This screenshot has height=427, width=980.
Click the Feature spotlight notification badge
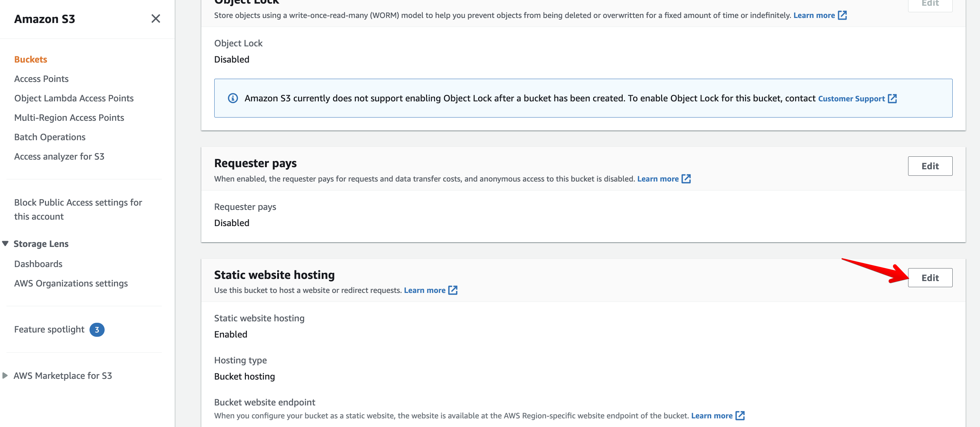click(98, 330)
